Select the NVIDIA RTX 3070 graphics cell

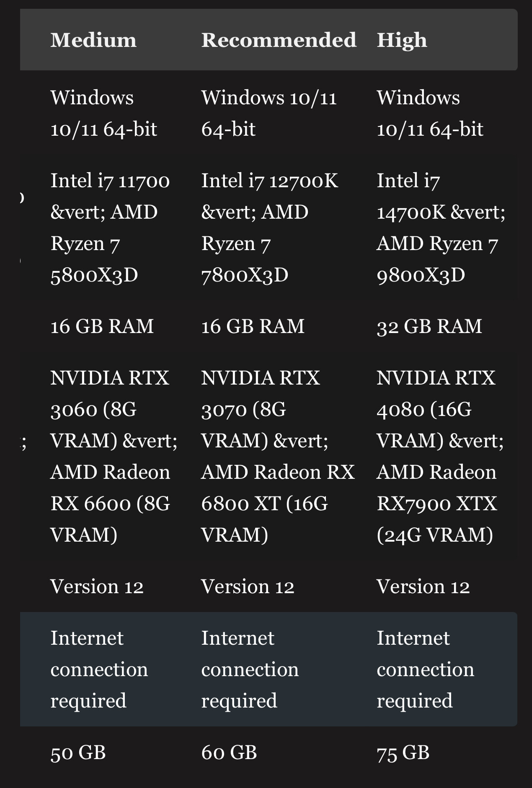pyautogui.click(x=276, y=456)
